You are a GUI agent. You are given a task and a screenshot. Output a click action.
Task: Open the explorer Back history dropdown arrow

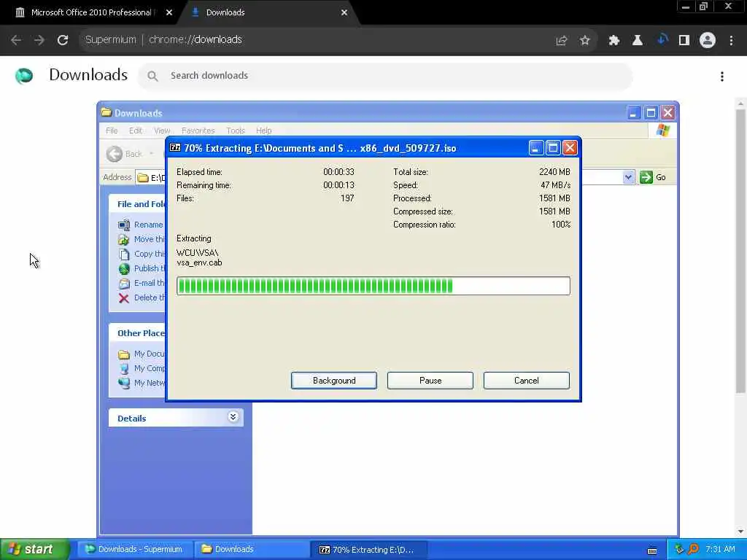click(152, 154)
